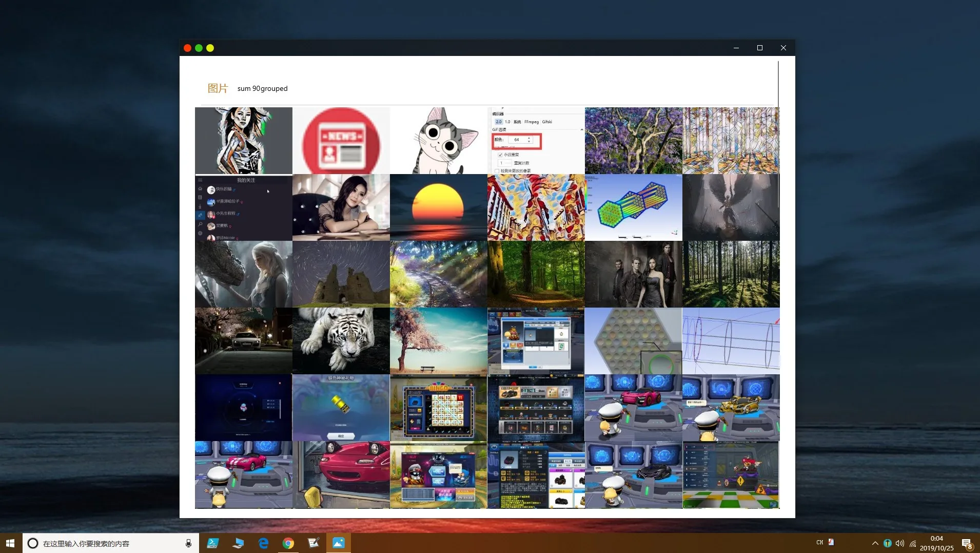Open the hexagonal mesh simulation thumbnail
The height and width of the screenshot is (553, 980).
tap(634, 207)
